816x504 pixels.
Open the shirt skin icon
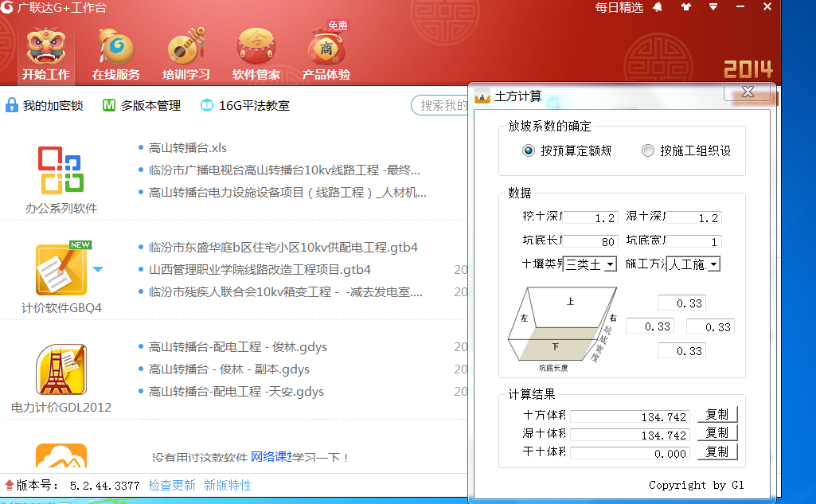coord(686,7)
